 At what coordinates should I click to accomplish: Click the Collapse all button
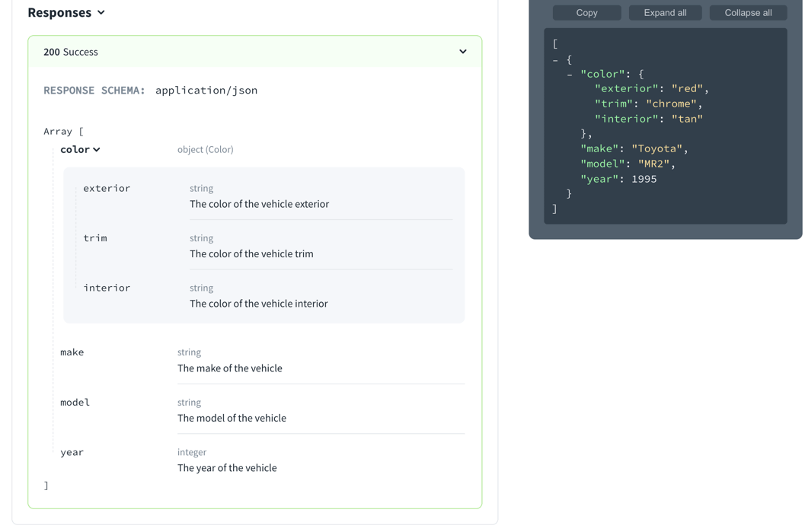coord(748,13)
